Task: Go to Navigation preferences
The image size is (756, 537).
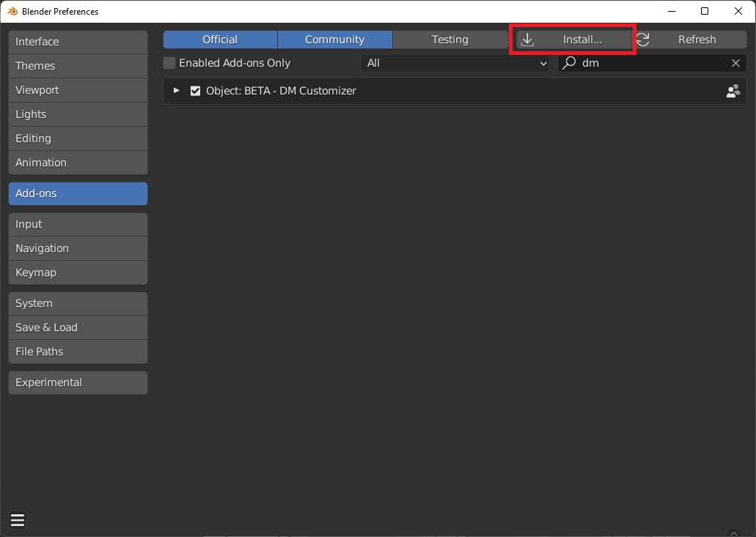Action: click(78, 248)
